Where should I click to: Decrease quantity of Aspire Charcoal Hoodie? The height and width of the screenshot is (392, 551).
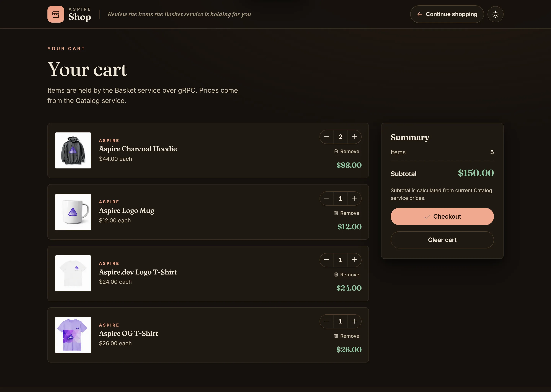tap(326, 137)
